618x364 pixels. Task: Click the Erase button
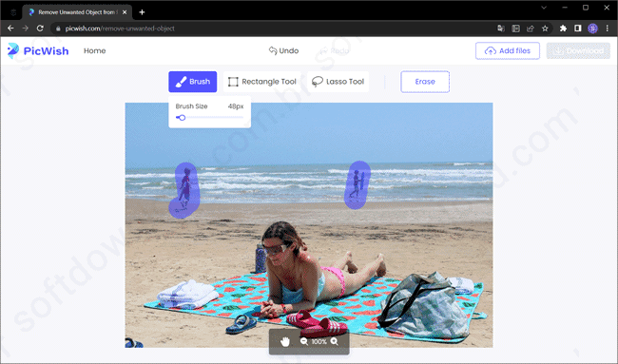(x=425, y=82)
